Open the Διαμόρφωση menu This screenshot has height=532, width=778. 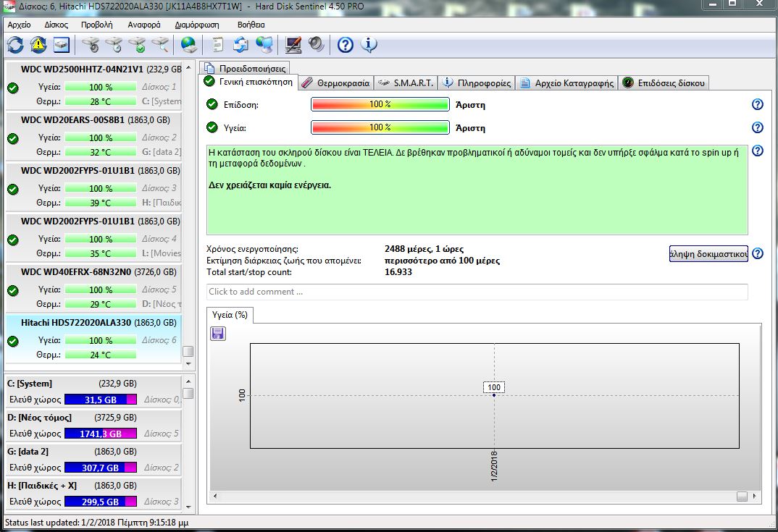(197, 25)
